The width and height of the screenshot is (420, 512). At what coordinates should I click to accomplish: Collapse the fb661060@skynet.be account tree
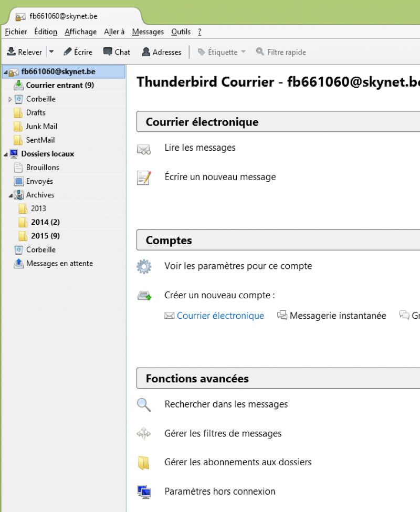click(6, 72)
